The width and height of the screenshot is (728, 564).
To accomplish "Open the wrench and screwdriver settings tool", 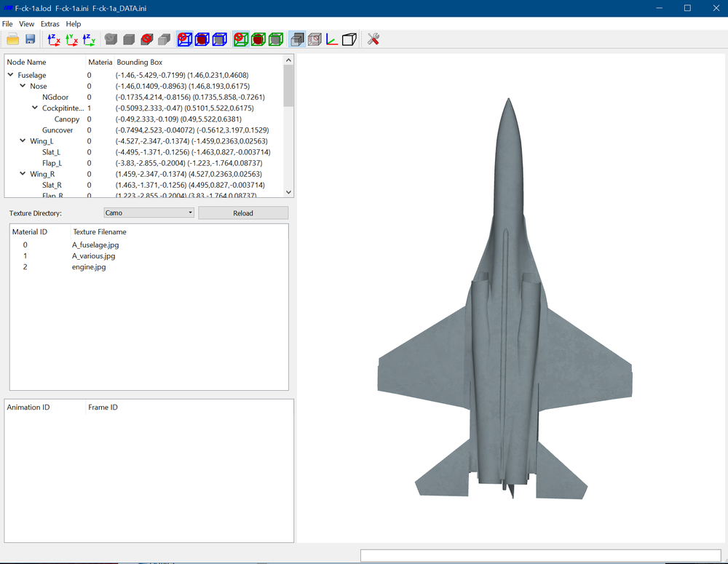I will point(373,39).
